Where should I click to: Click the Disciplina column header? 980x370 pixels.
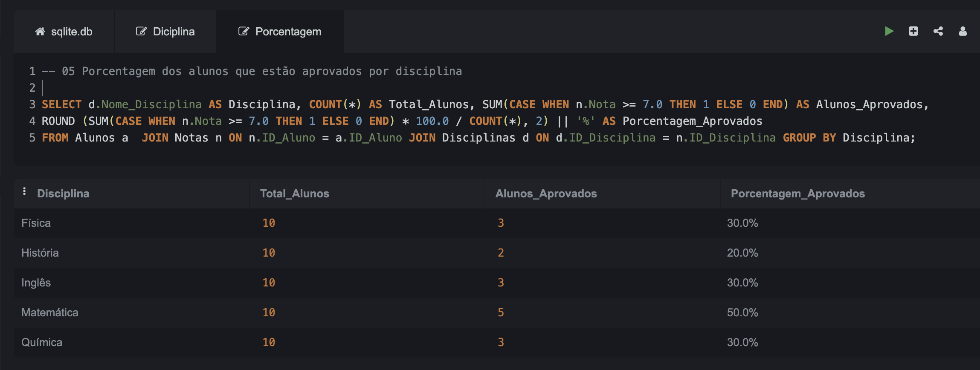[x=63, y=194]
